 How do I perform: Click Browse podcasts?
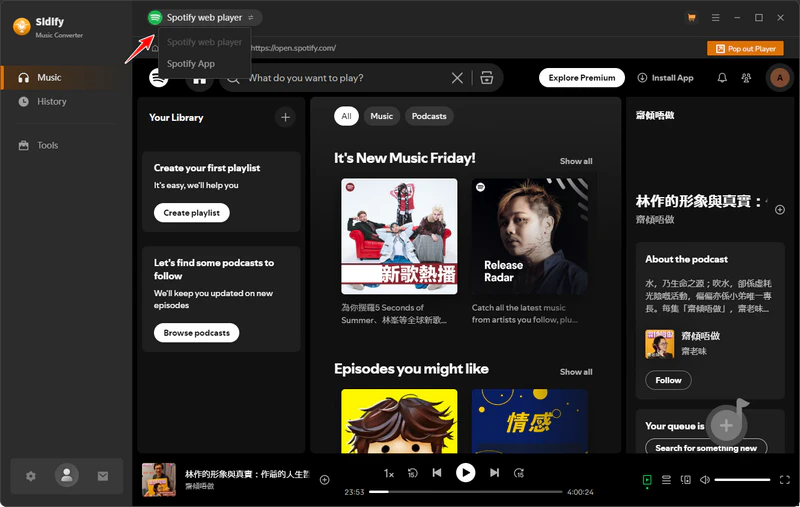pos(196,333)
